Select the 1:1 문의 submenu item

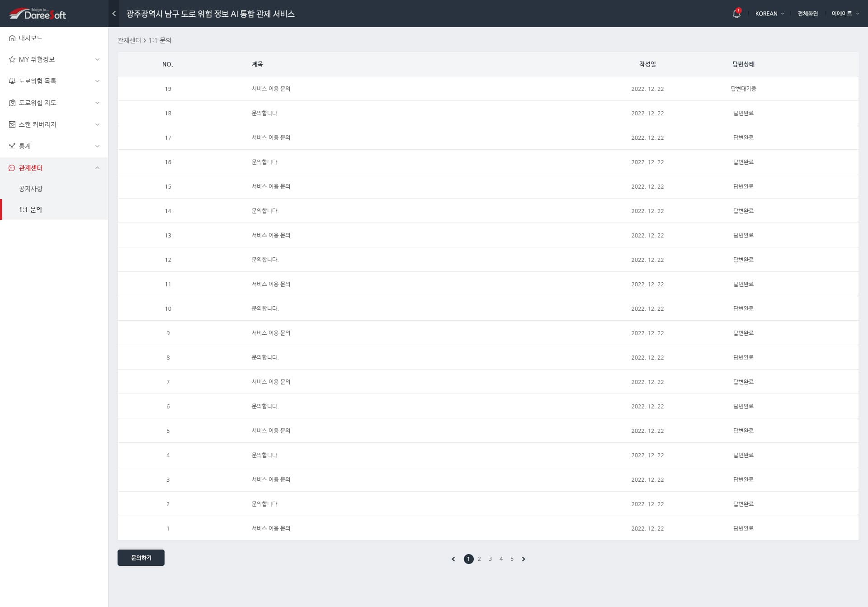point(31,209)
